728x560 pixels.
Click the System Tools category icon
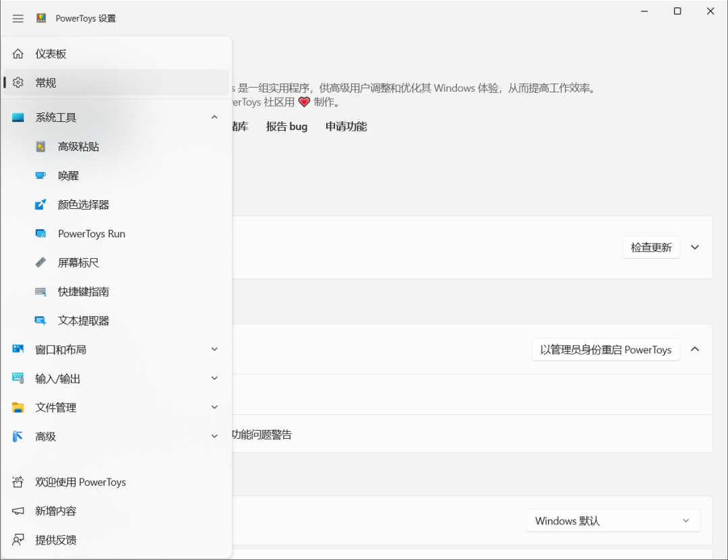coord(18,117)
